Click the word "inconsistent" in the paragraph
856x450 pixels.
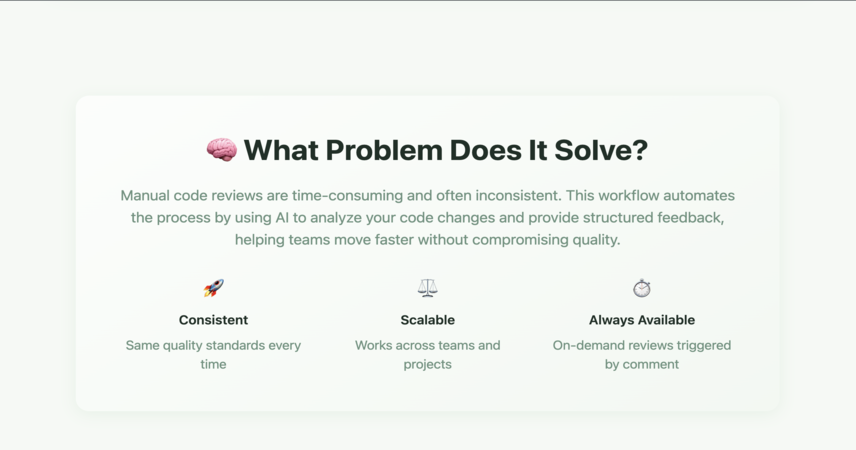pyautogui.click(x=518, y=196)
